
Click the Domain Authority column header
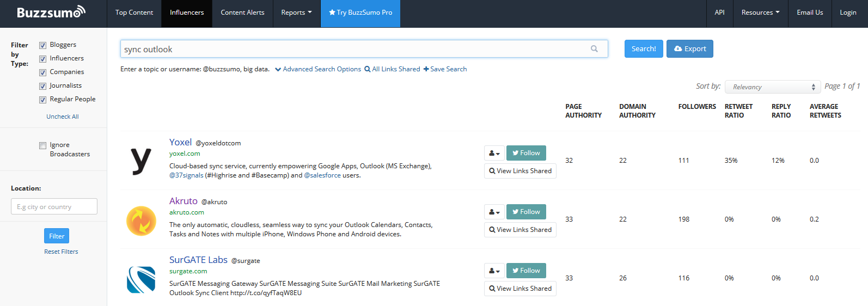[x=637, y=111]
